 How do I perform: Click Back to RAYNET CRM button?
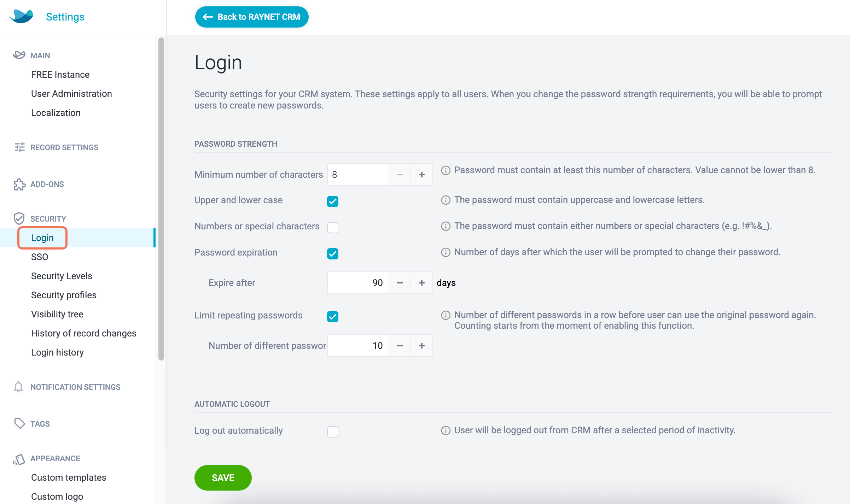click(252, 17)
